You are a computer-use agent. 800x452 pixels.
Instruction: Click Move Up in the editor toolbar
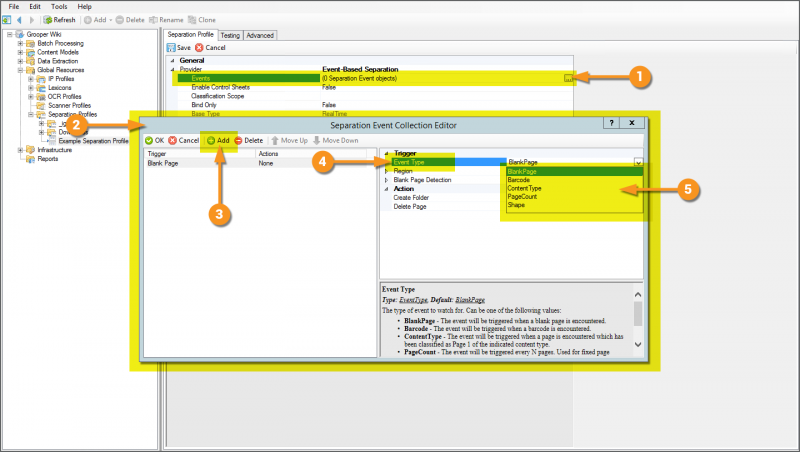tap(289, 140)
